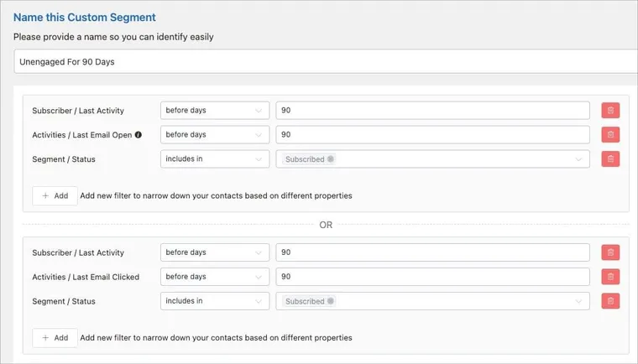Remove Subscribed tag in second group
Viewport: 638px width, 364px height.
click(331, 301)
